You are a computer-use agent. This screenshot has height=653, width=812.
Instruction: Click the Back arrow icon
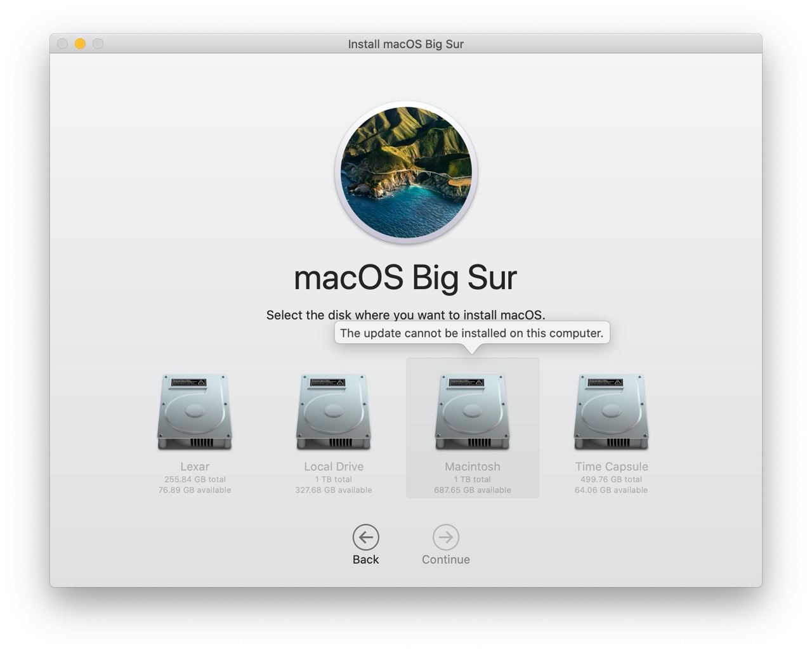tap(366, 537)
